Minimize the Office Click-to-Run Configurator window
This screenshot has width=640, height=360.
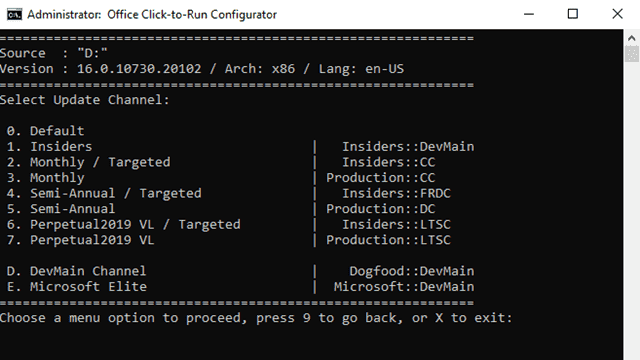pyautogui.click(x=529, y=14)
